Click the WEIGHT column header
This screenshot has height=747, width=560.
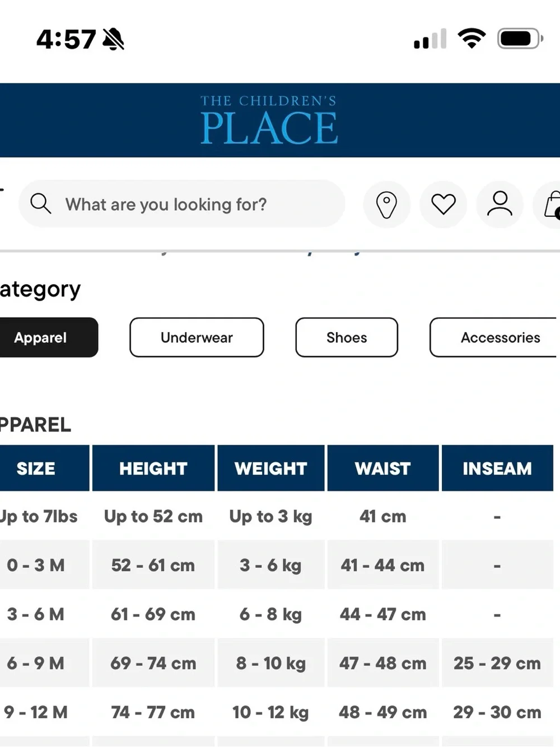click(271, 468)
